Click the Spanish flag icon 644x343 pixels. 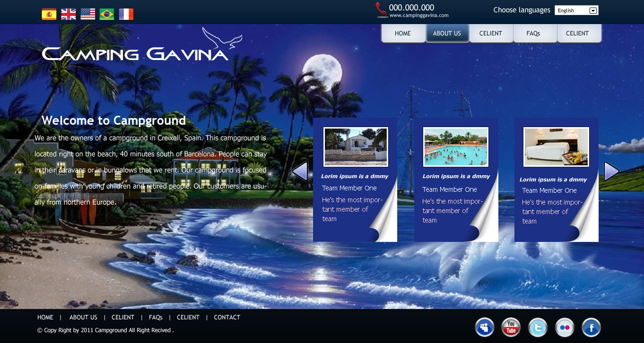point(49,14)
